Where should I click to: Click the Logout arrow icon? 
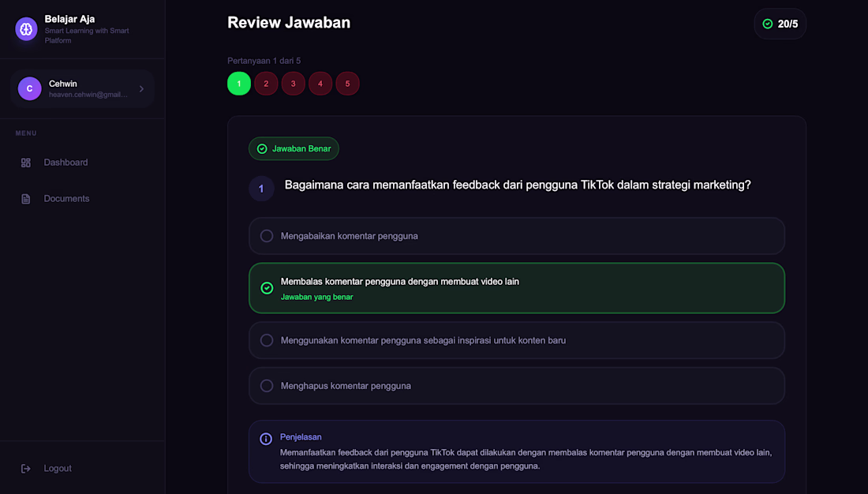point(26,469)
